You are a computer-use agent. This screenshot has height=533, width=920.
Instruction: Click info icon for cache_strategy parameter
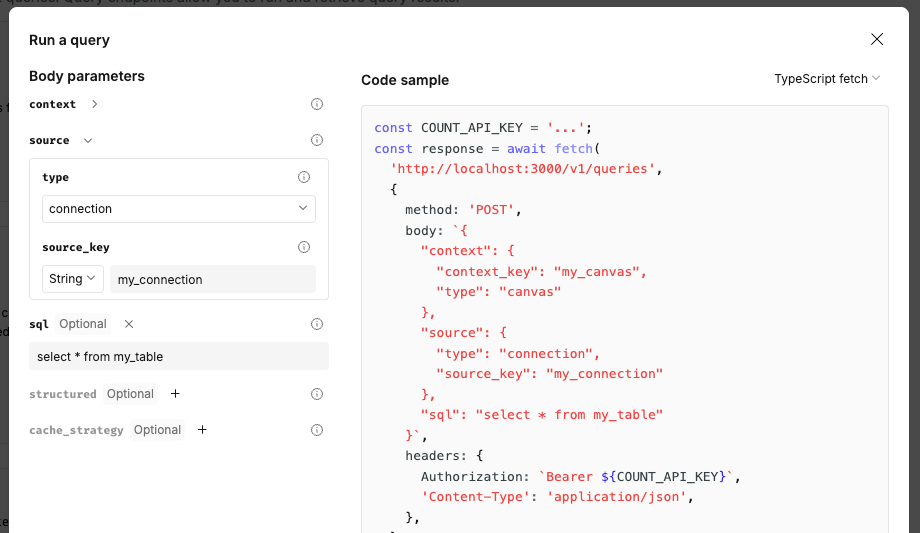pyautogui.click(x=317, y=430)
